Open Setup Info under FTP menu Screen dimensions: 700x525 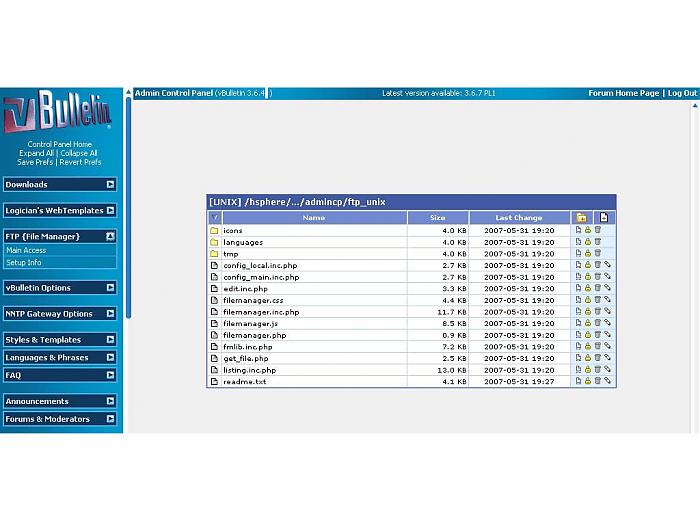[24, 262]
